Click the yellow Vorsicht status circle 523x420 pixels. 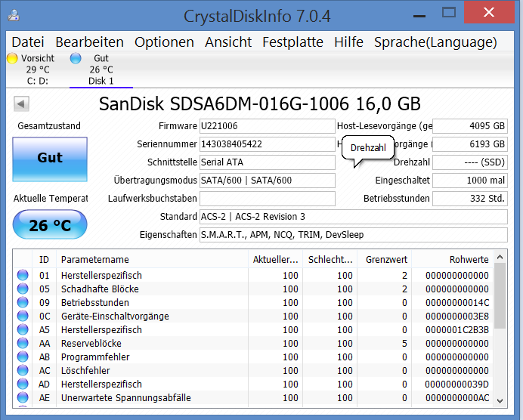[12, 58]
